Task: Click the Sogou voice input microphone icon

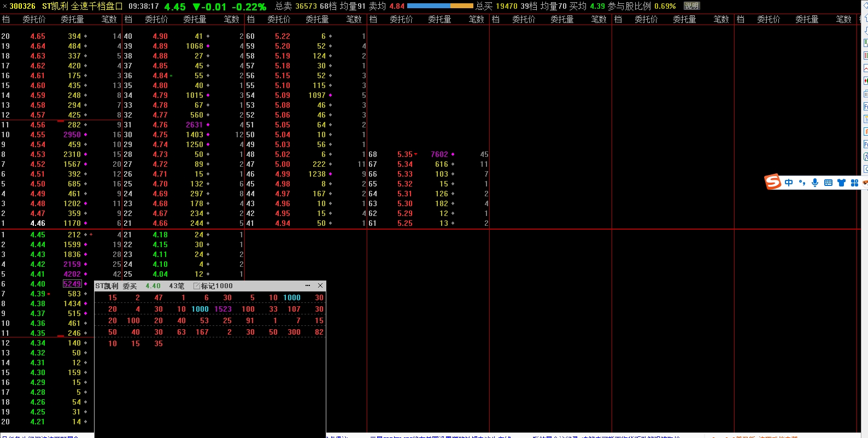Action: [x=815, y=183]
